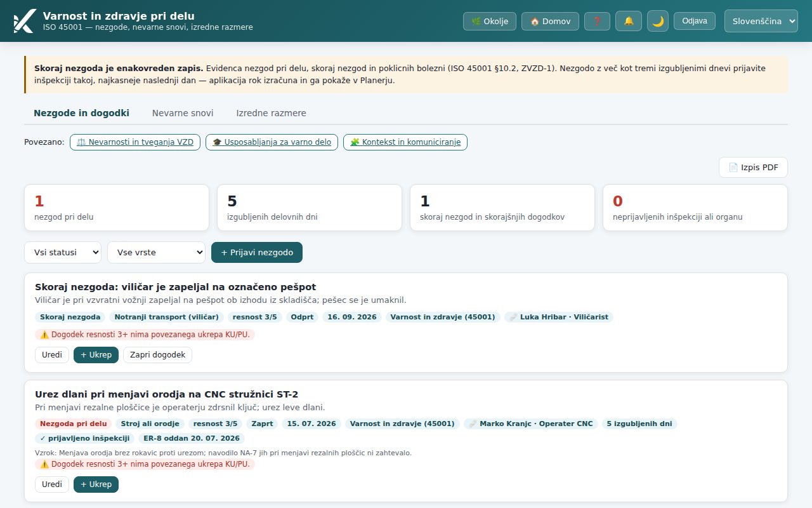
Task: Click the 'Odprt' status tag
Action: [302, 317]
